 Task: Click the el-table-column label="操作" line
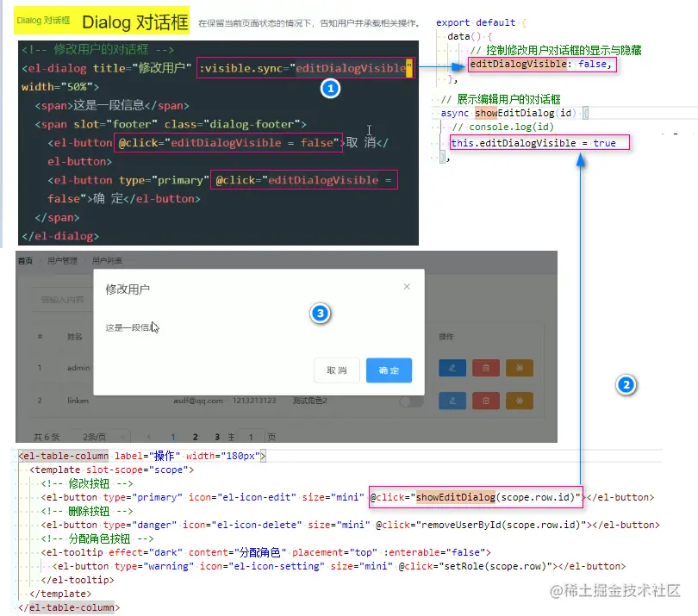[142, 457]
